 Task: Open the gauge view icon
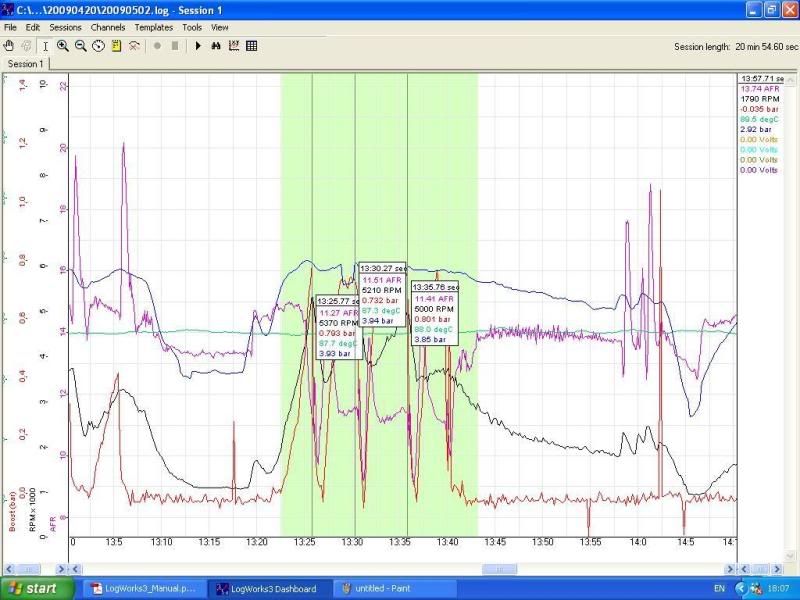pyautogui.click(x=98, y=46)
